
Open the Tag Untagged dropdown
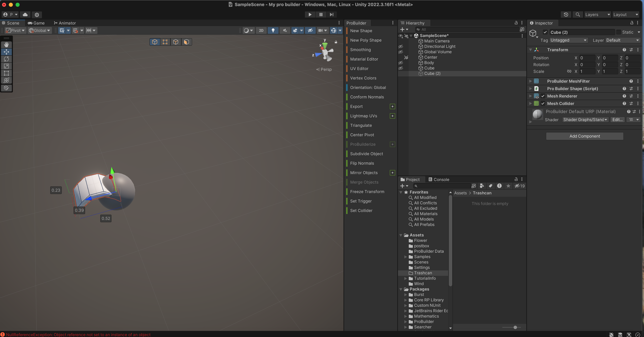(568, 40)
